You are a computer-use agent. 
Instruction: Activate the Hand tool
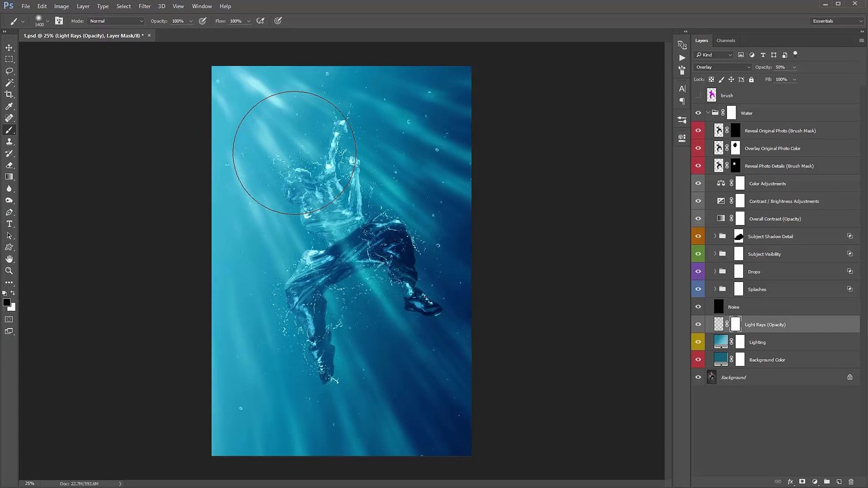point(9,259)
